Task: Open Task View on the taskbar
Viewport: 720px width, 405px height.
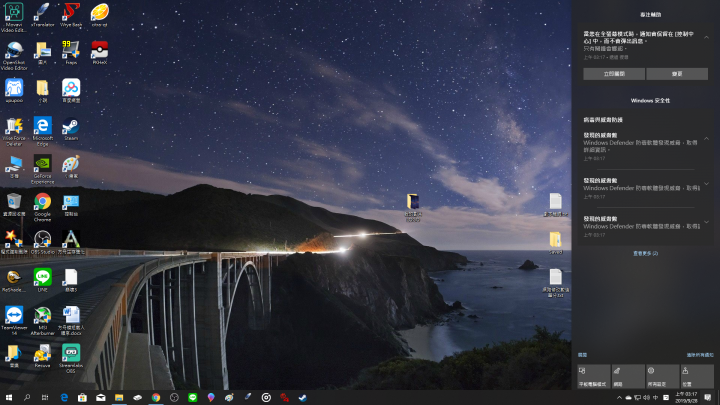Action: point(45,398)
